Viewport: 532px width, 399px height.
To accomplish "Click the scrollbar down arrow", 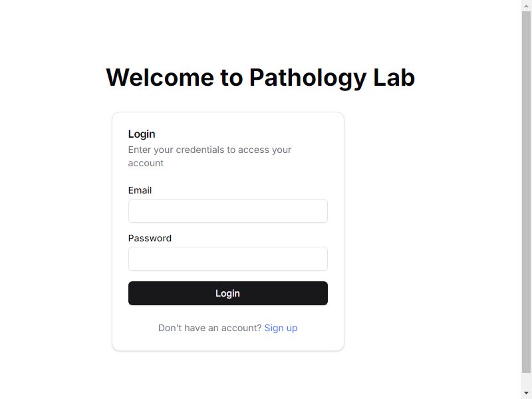I will pyautogui.click(x=526, y=393).
